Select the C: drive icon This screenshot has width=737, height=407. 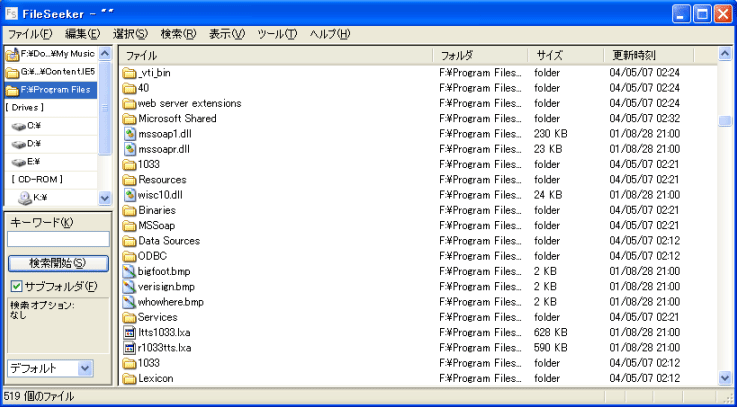tap(21, 126)
